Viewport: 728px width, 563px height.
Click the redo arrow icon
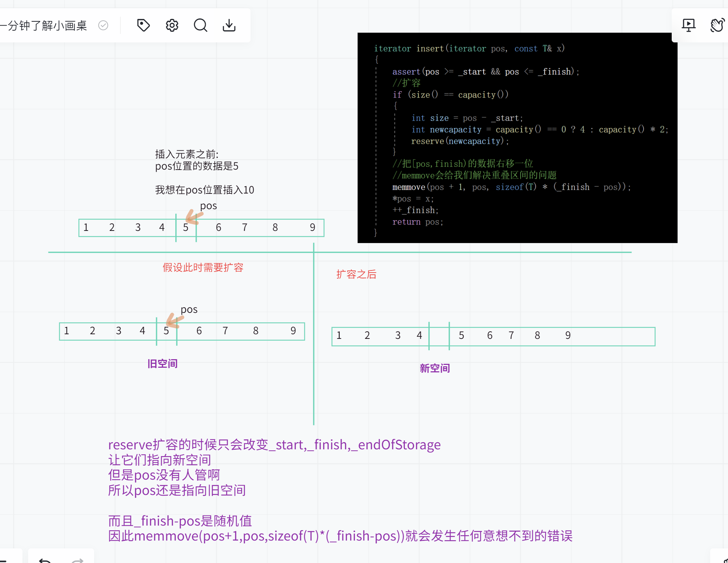pyautogui.click(x=77, y=560)
